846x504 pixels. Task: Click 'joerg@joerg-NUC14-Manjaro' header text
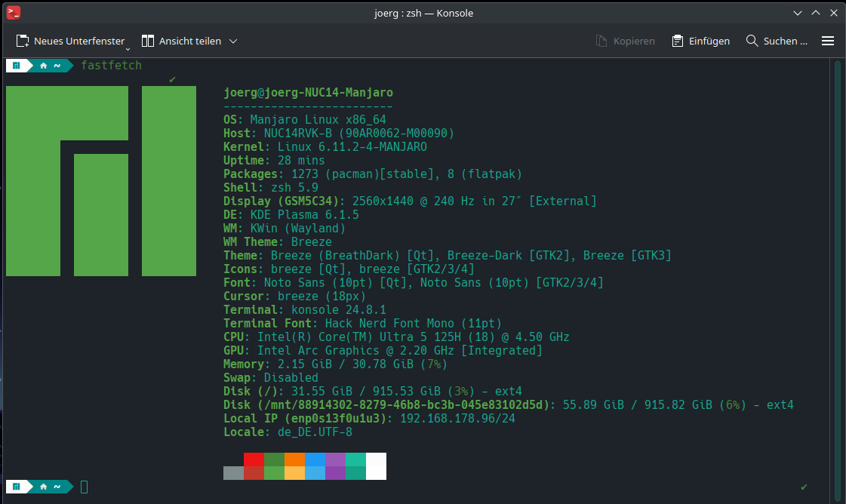pyautogui.click(x=308, y=92)
